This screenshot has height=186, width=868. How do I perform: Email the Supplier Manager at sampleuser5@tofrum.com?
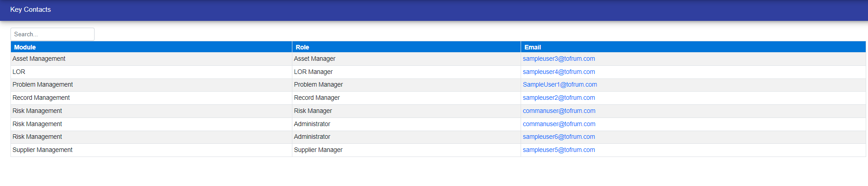click(x=558, y=150)
